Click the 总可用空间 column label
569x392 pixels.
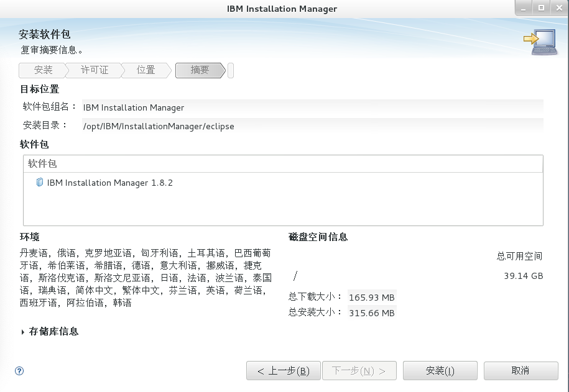519,256
